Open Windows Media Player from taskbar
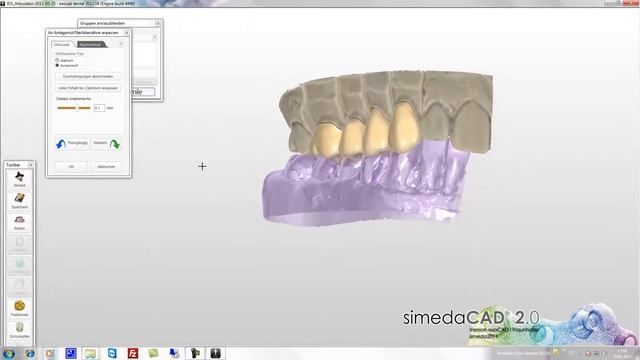Screen dimensions: 640x360 (x=50, y=353)
